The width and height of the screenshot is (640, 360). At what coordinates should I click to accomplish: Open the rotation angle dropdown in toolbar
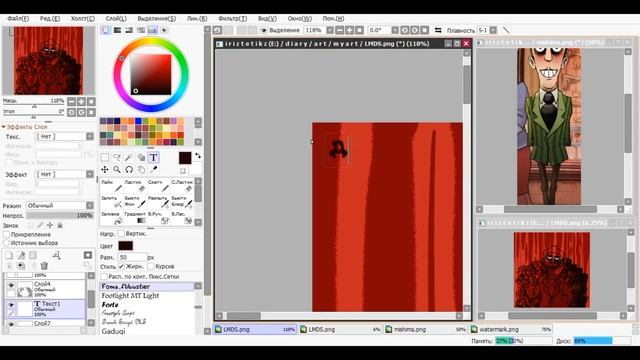(x=395, y=30)
